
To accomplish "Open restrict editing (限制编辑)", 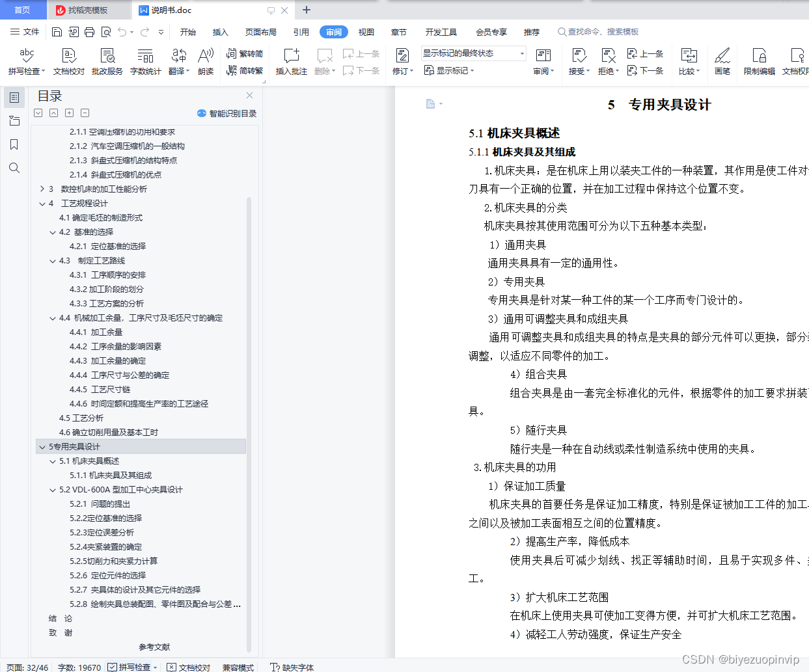I will [760, 62].
